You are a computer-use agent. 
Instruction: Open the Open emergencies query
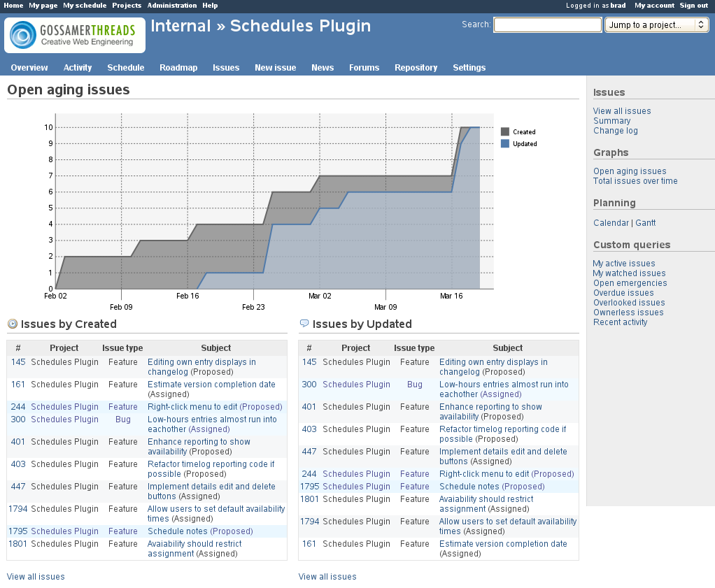pos(630,283)
